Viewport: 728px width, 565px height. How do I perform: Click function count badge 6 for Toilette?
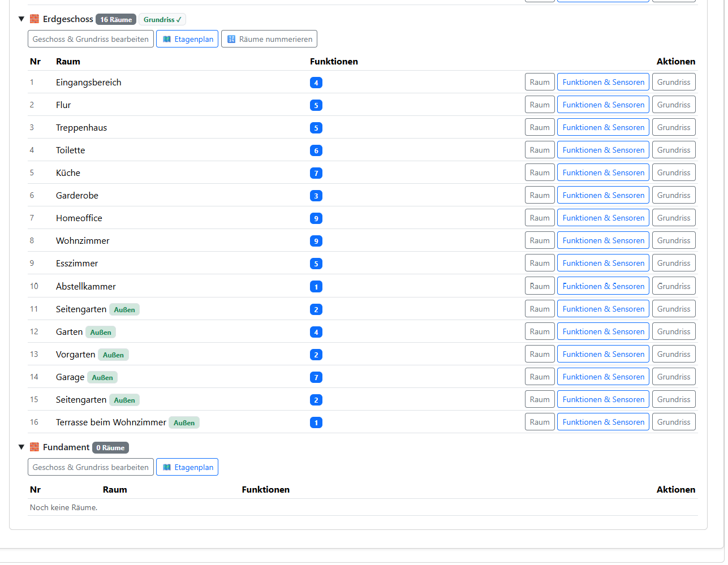tap(316, 150)
